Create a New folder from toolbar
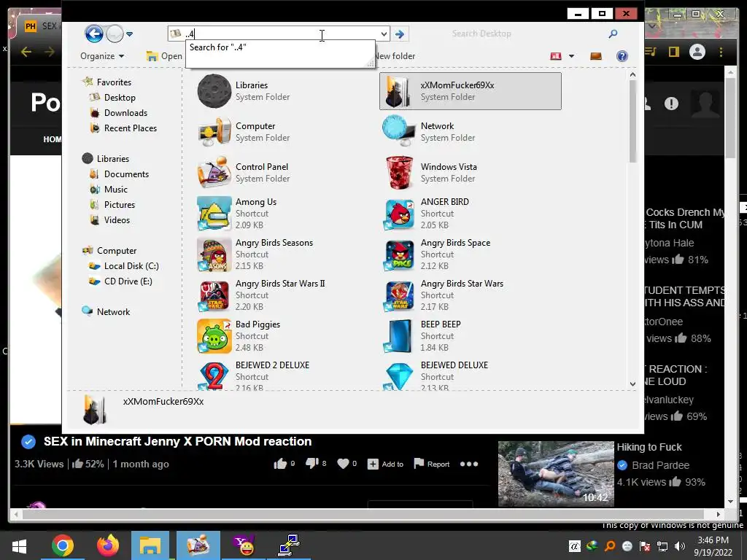747x560 pixels. click(395, 56)
